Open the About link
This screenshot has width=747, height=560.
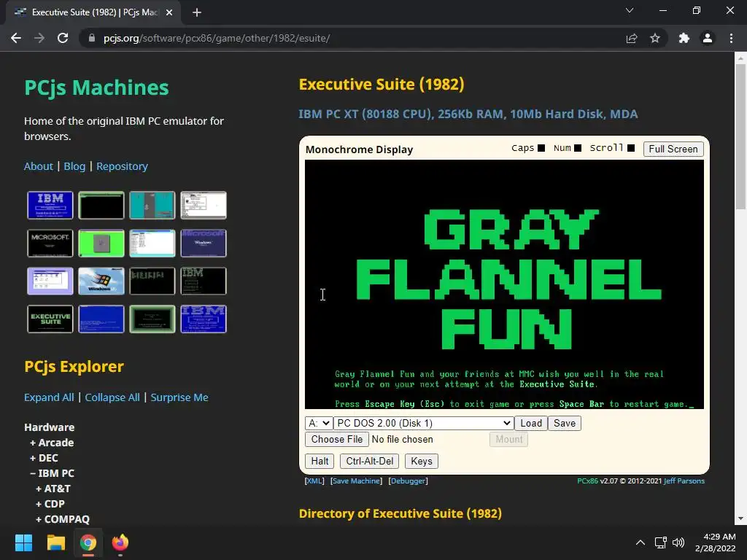tap(39, 166)
